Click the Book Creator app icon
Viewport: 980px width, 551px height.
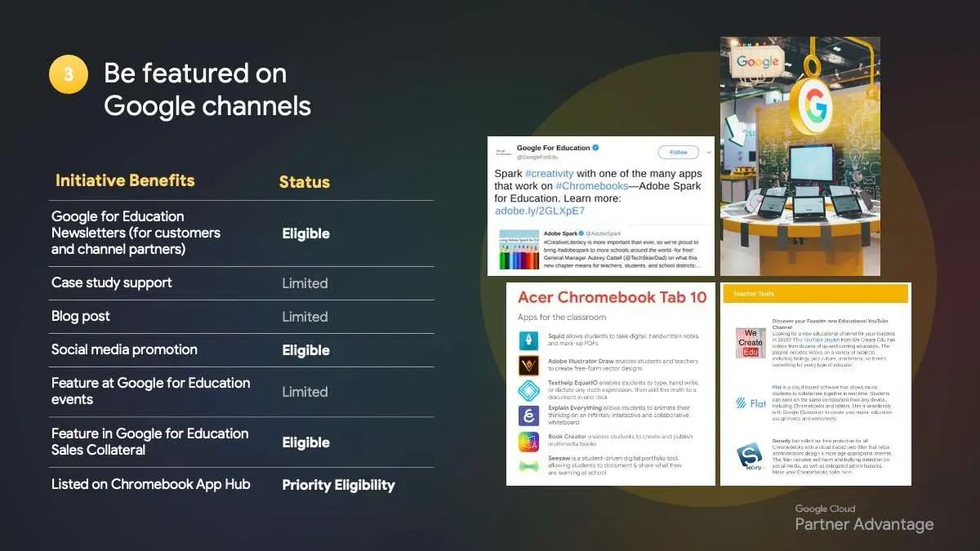[x=528, y=442]
